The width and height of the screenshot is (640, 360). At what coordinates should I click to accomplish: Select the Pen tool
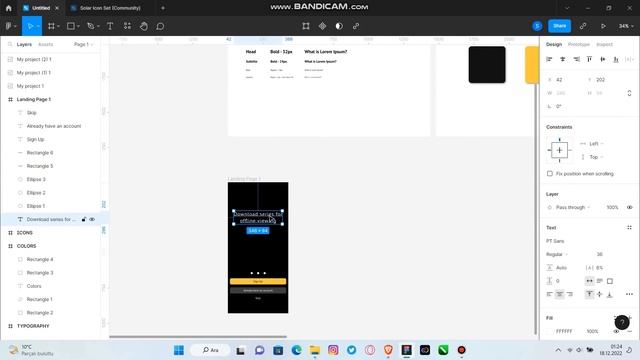(x=90, y=26)
